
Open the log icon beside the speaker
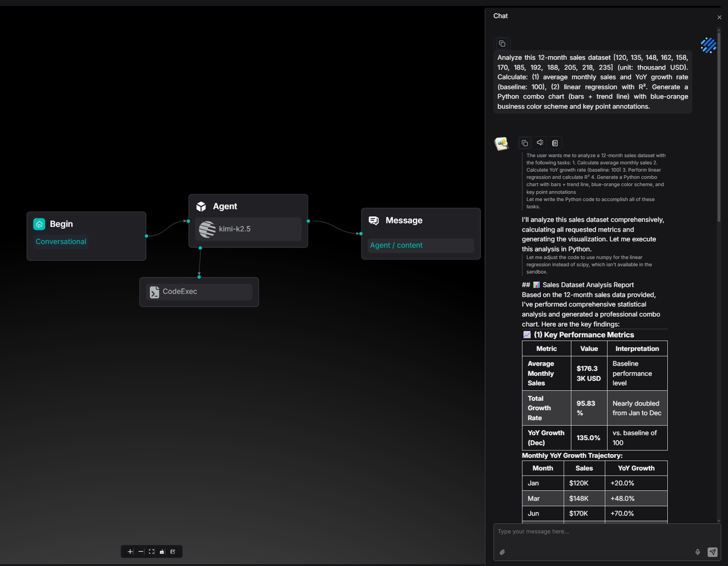(555, 143)
